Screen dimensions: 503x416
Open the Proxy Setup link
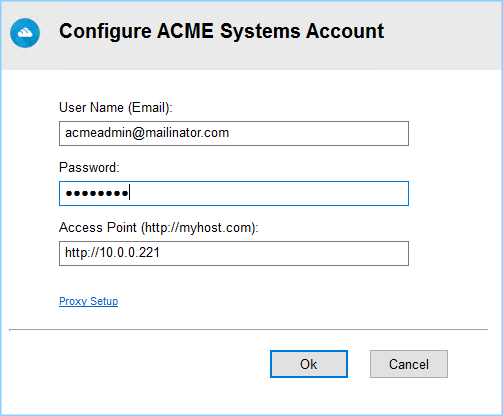(x=88, y=301)
